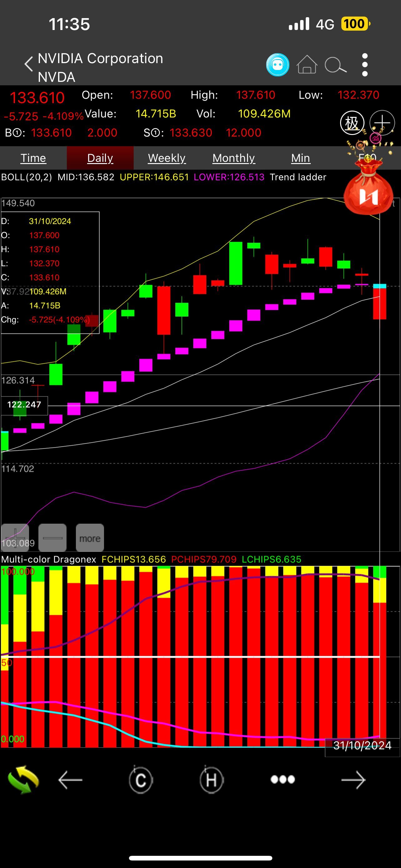Screen dimensions: 401x868
Task: Select the Daily tab
Action: 100,158
